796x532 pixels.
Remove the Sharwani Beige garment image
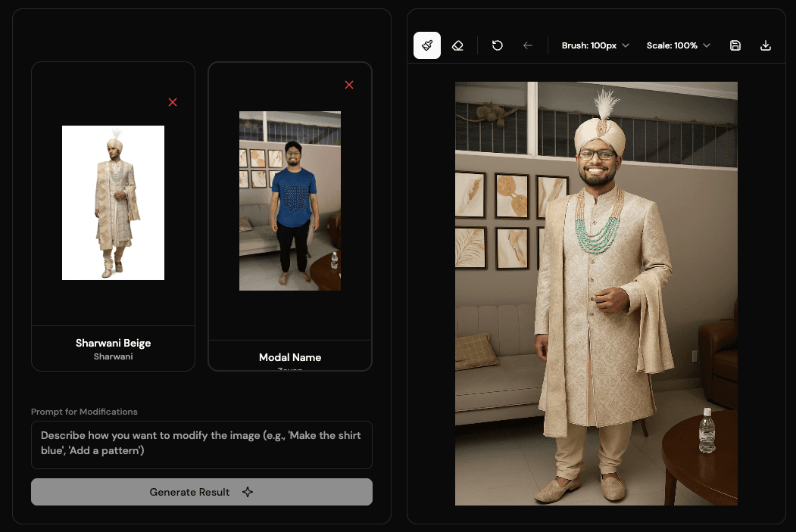click(173, 102)
